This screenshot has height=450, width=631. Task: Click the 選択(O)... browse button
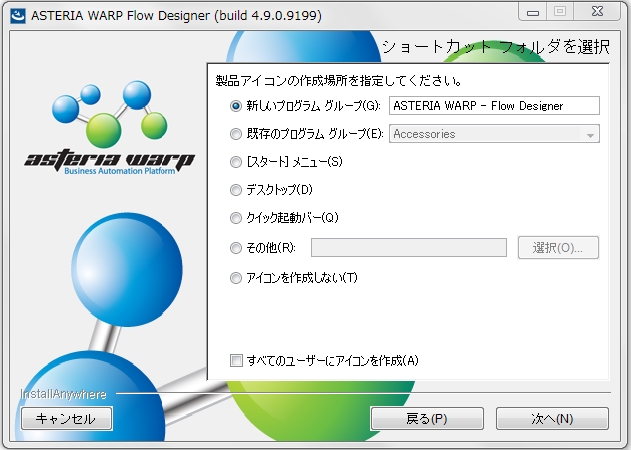coord(558,248)
